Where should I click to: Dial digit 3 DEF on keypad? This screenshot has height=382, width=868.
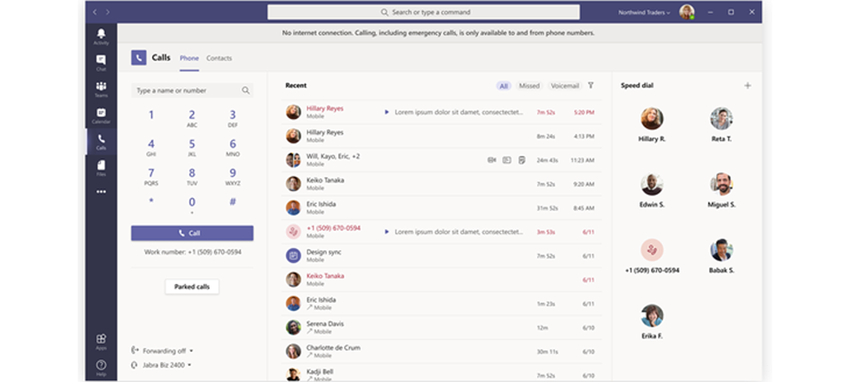point(233,118)
